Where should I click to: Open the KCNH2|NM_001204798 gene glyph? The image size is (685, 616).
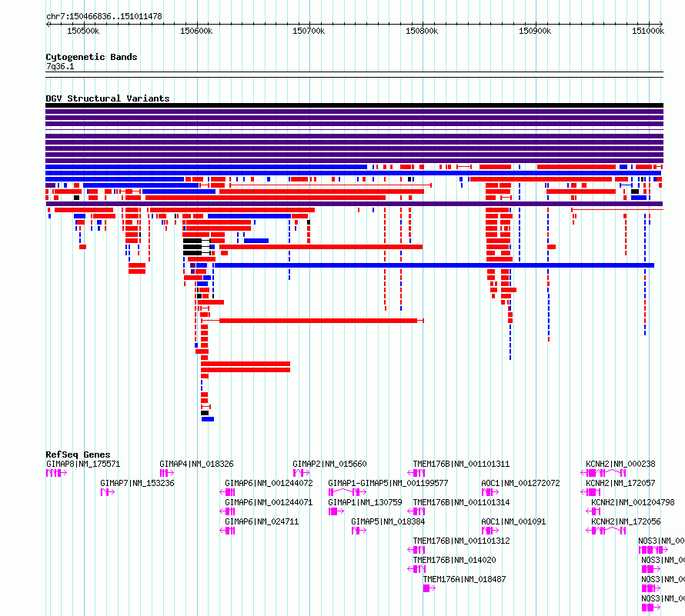point(593,511)
